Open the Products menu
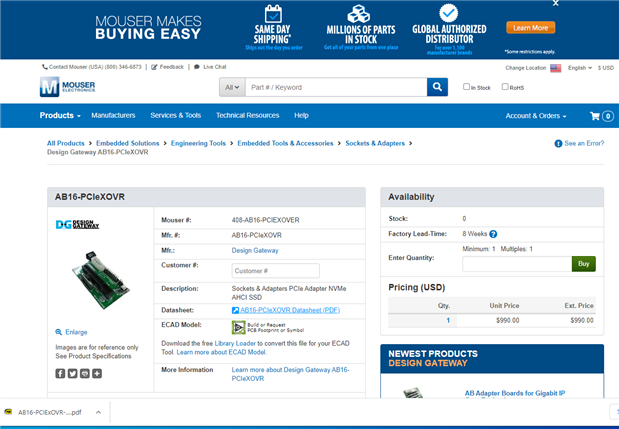 (x=60, y=116)
